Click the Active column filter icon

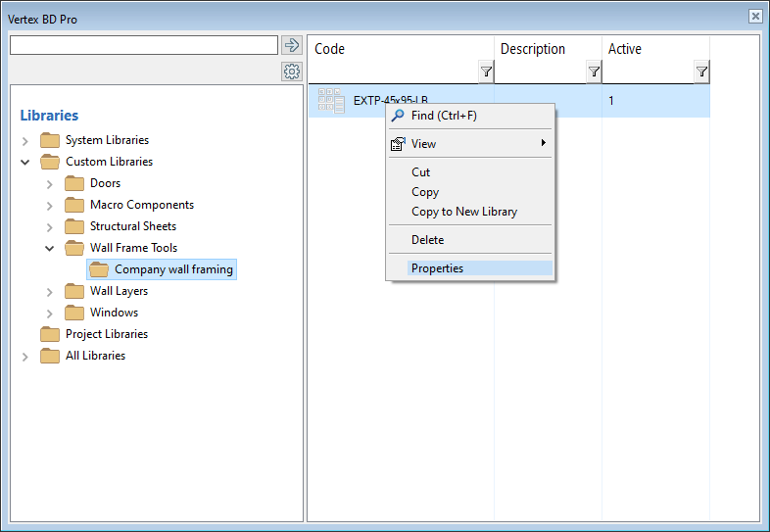pyautogui.click(x=701, y=72)
